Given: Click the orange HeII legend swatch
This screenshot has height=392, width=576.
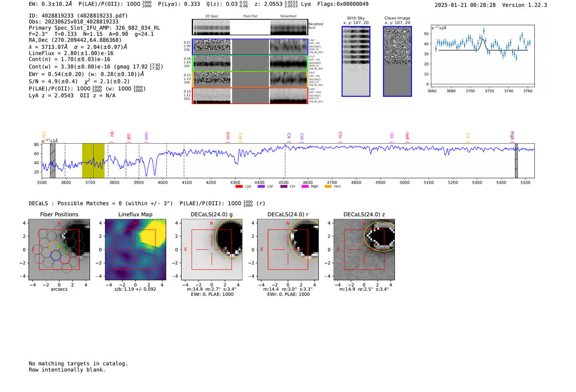Looking at the screenshot, I should (x=328, y=186).
